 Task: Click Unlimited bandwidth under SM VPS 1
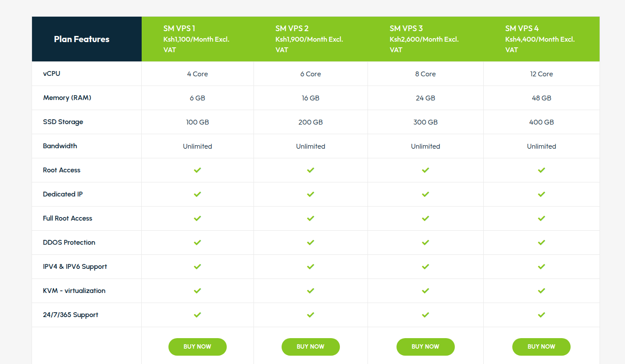point(197,146)
